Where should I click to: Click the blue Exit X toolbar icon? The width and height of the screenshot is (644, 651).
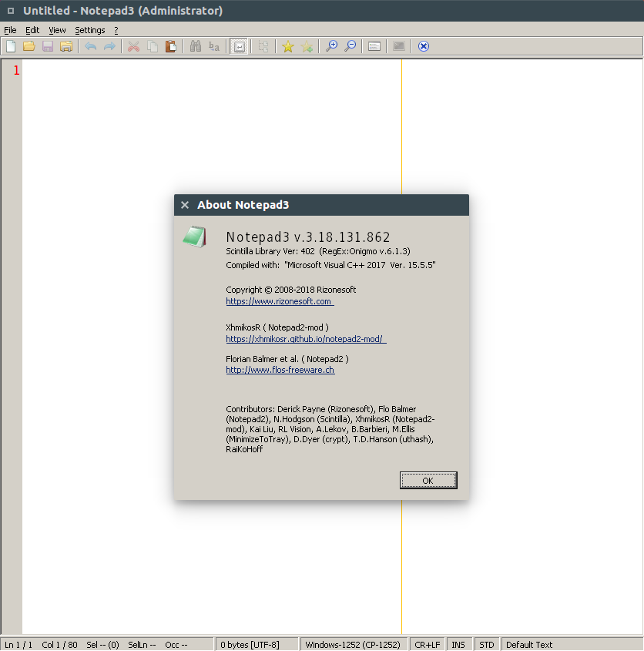423,46
